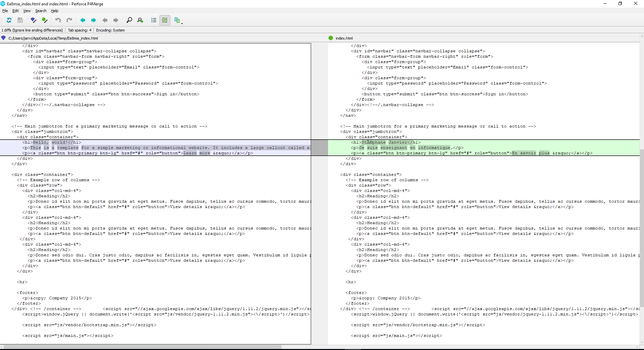
Task: Toggle inline differences highlighting
Action: (x=165, y=20)
